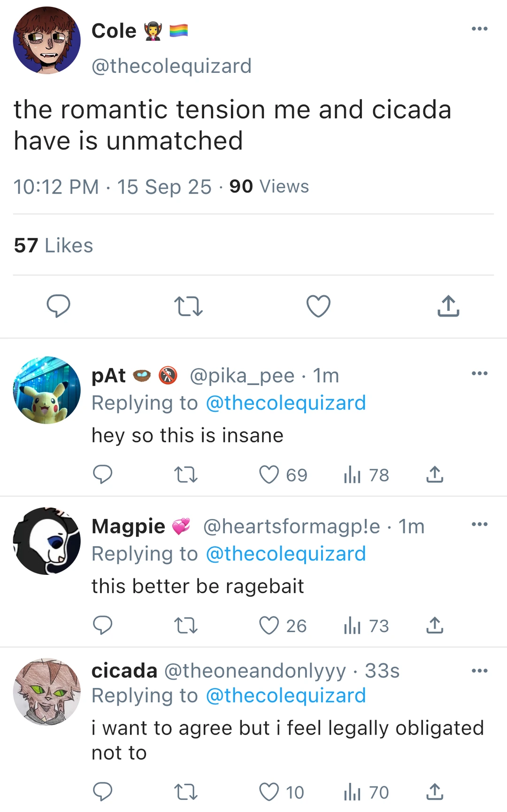This screenshot has width=507, height=812.
Task: Retweet cicada's reply
Action: (x=186, y=792)
